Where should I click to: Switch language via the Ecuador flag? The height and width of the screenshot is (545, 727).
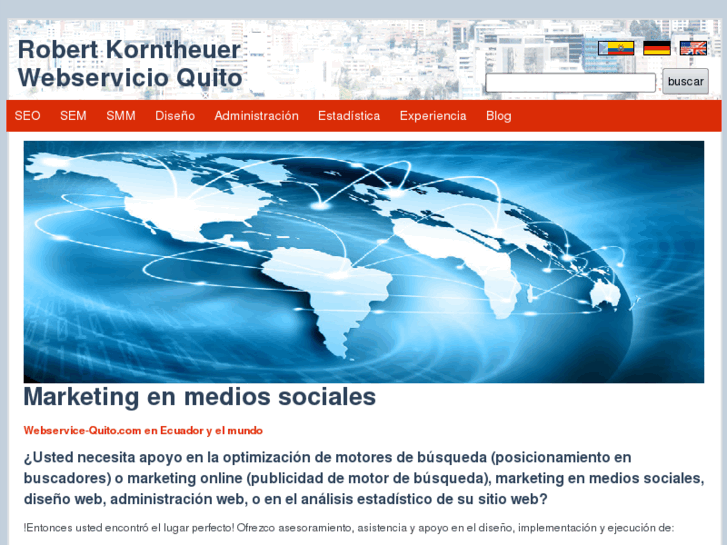pos(616,48)
